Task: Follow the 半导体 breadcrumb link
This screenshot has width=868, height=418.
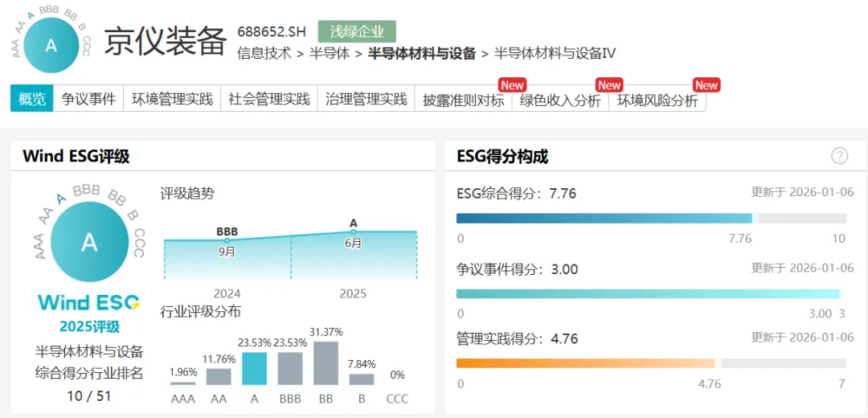Action: (x=330, y=54)
